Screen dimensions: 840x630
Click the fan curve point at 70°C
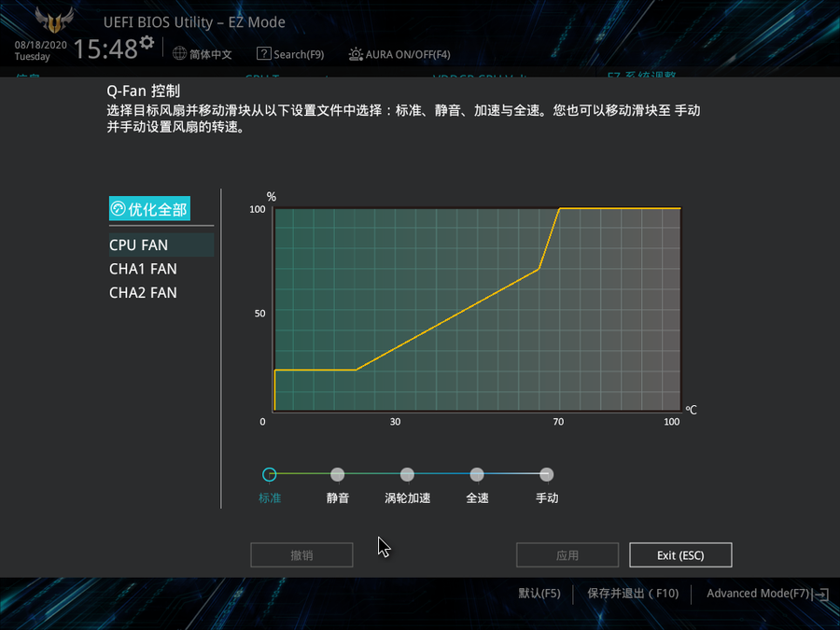click(x=559, y=209)
